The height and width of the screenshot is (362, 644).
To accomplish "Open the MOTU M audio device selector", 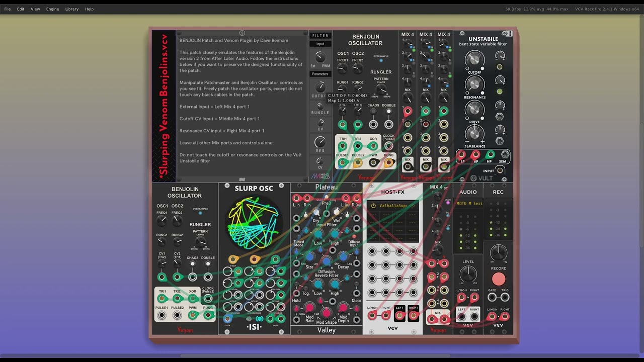I will (x=469, y=204).
